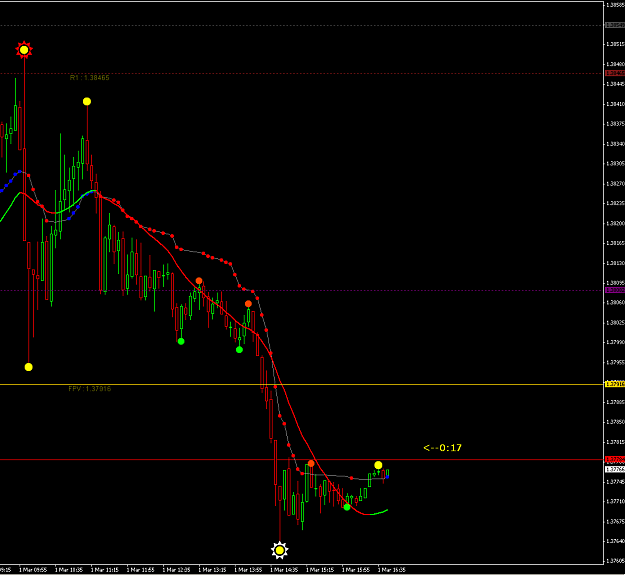Click the white current price tag on the axis
The height and width of the screenshot is (575, 625).
pyautogui.click(x=615, y=469)
